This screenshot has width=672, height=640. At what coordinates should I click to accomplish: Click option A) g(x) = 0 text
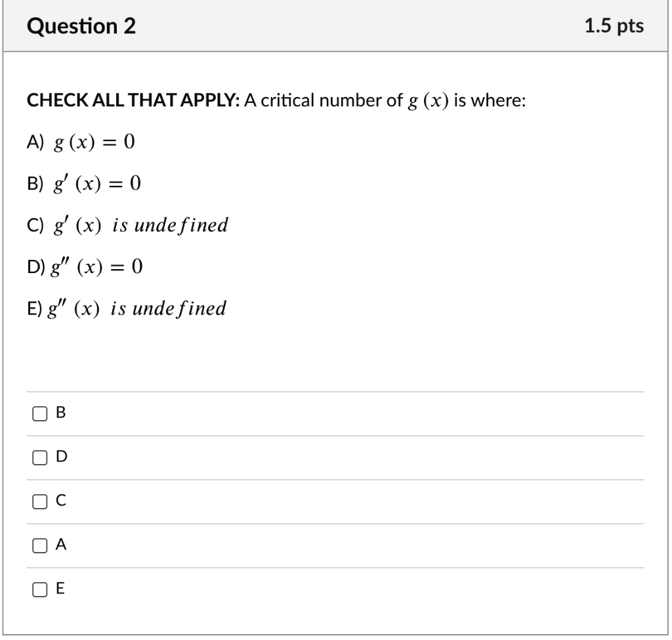coord(79,141)
